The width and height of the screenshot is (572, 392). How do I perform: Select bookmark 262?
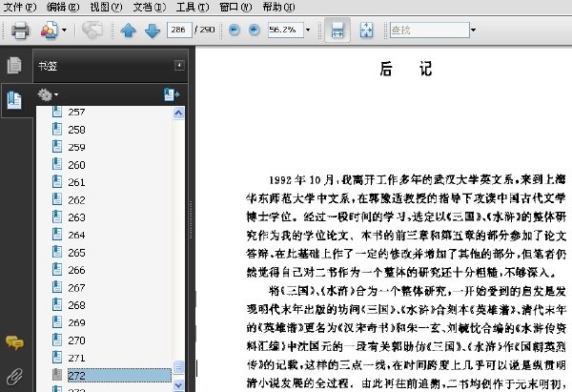76,200
